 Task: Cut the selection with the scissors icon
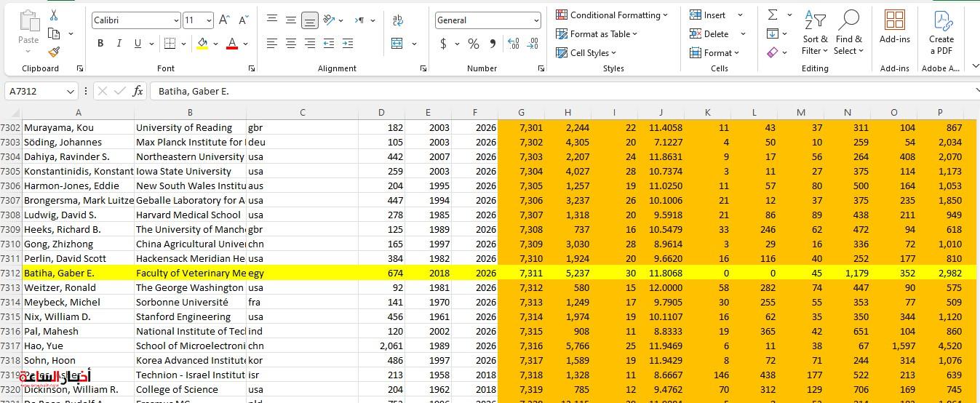click(54, 15)
